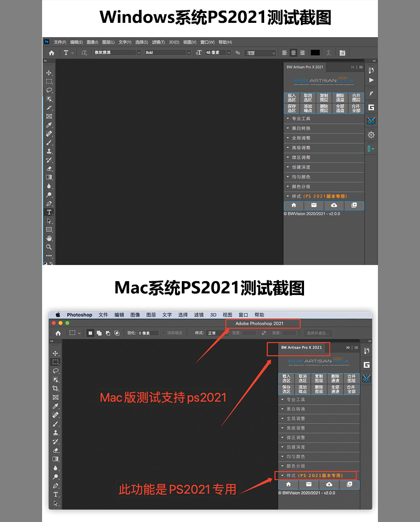Click 复制图层 button in Mac Artisan panel
The height and width of the screenshot is (522, 420).
point(319,378)
